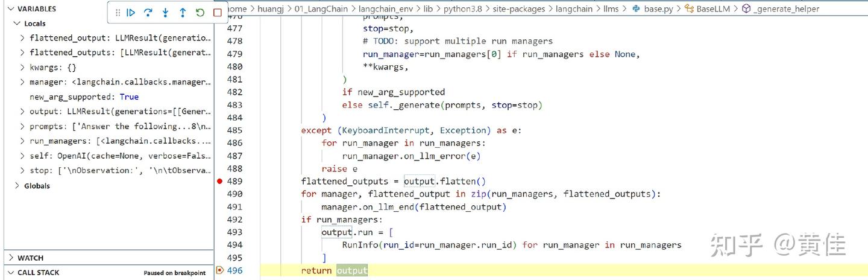Screen dimensions: 868x280
Task: Click 'if run_managers:' on line 492
Action: (342, 220)
